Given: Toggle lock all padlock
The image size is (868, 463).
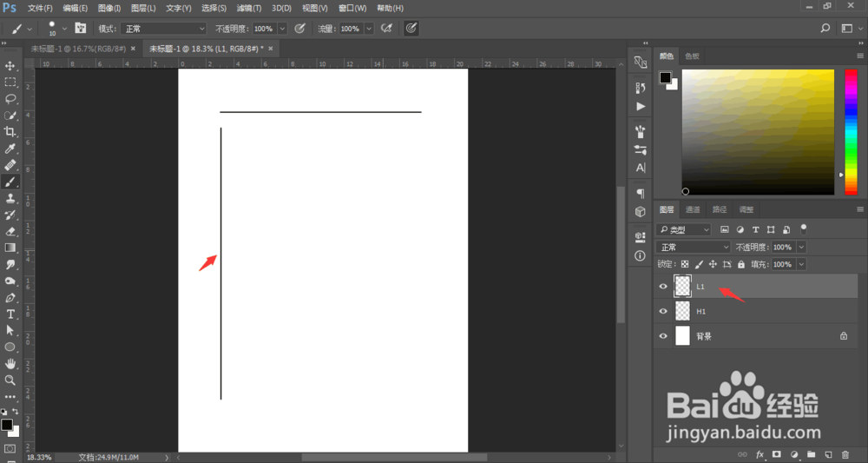Looking at the screenshot, I should point(741,264).
